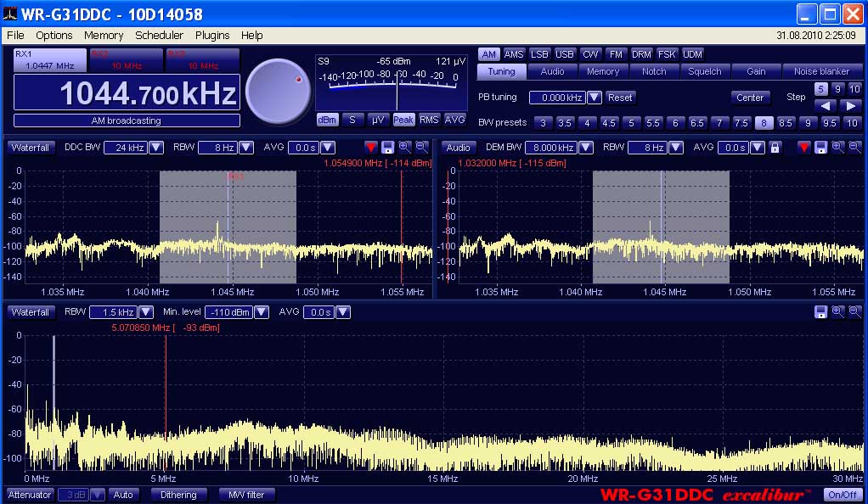
Task: Open the Min. level -110 dBm dropdown
Action: point(262,312)
